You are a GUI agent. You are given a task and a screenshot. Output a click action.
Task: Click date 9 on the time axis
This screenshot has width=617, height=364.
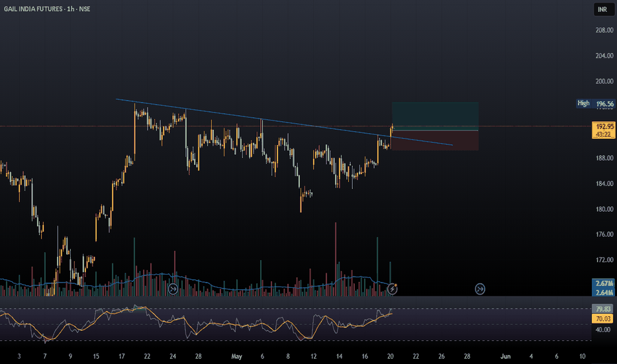click(70, 357)
